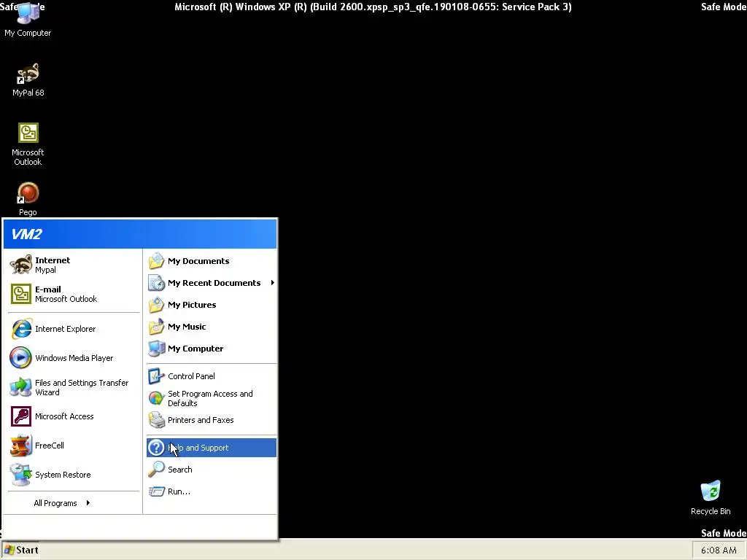Choose Search text in Start menu
Image resolution: width=747 pixels, height=560 pixels.
pyautogui.click(x=180, y=470)
